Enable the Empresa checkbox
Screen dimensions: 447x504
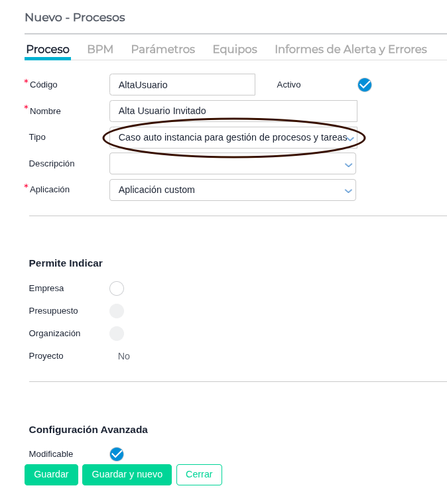click(x=117, y=288)
